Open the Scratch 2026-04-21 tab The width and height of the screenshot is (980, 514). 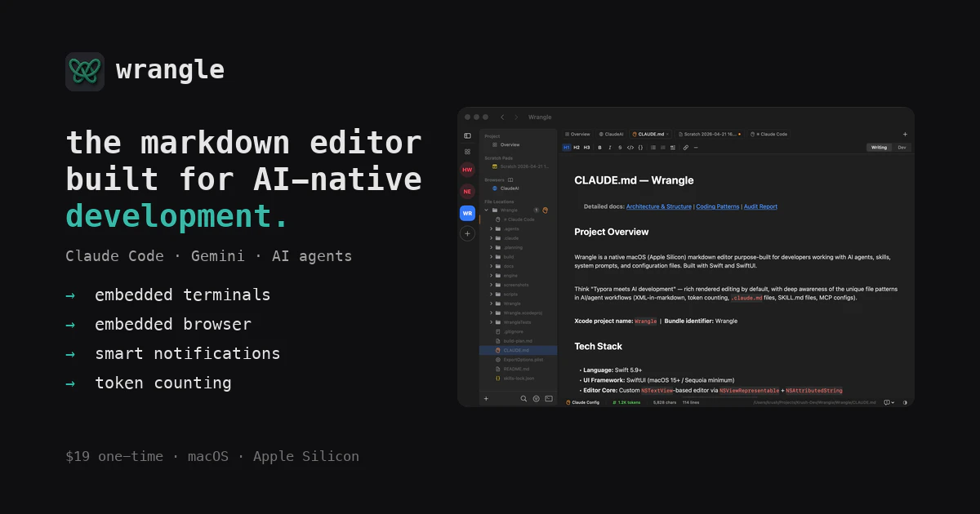(709, 134)
